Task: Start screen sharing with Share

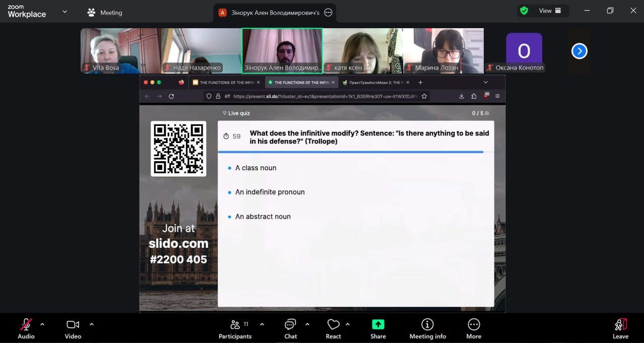Action: pos(378,328)
